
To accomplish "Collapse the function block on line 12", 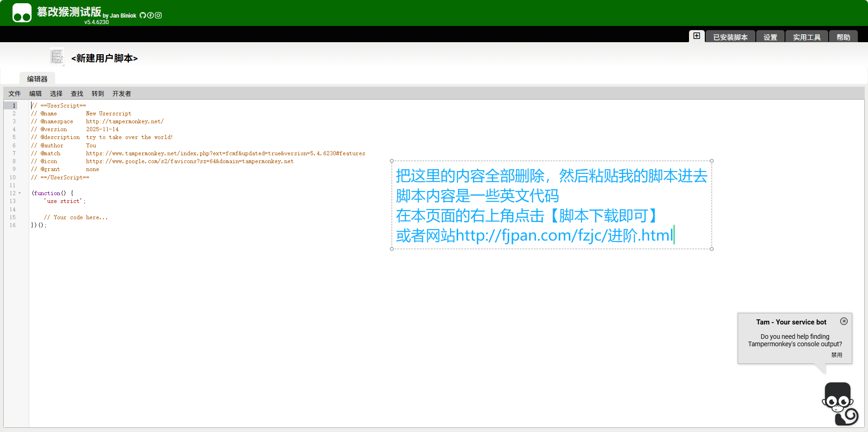I will (20, 193).
